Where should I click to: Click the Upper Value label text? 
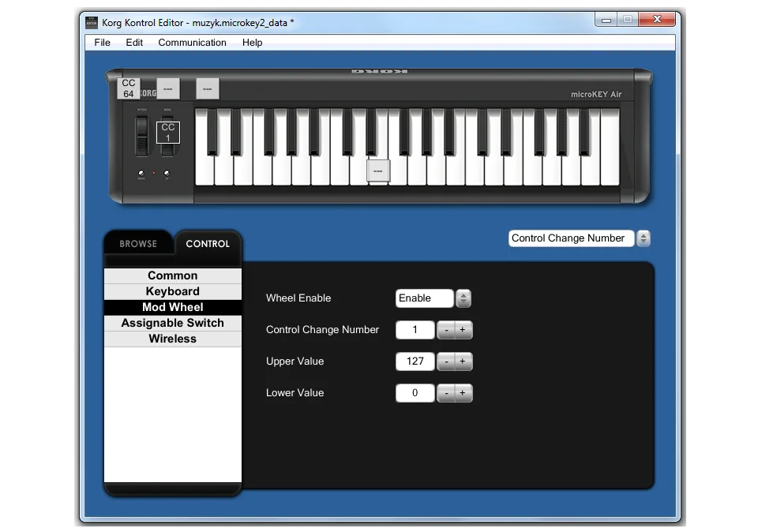295,362
